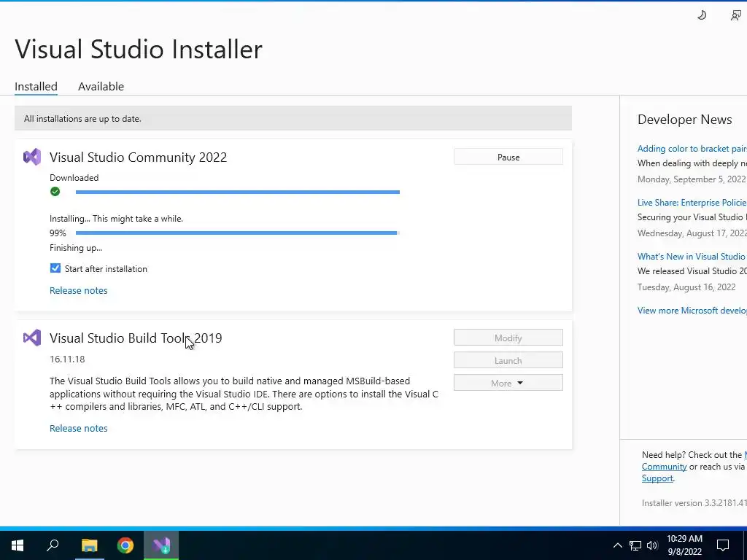Open Live Share: Enterprise Policies article
The height and width of the screenshot is (560, 747).
point(692,203)
